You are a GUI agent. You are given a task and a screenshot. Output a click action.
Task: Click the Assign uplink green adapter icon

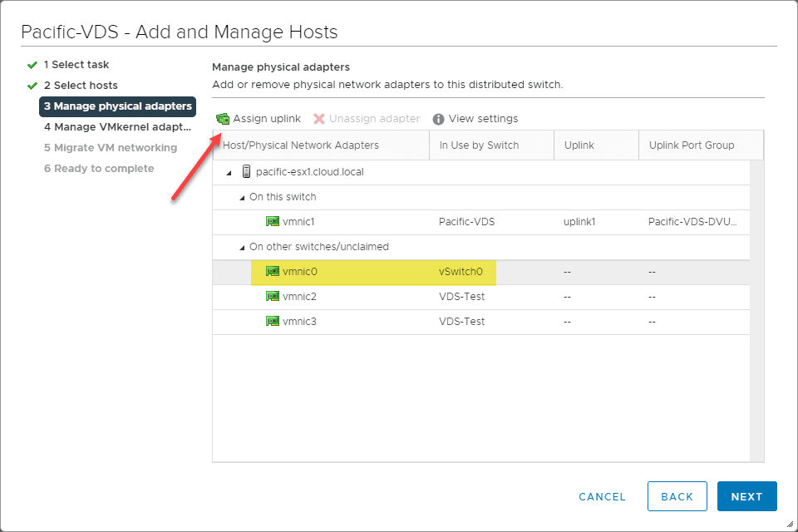pyautogui.click(x=223, y=119)
